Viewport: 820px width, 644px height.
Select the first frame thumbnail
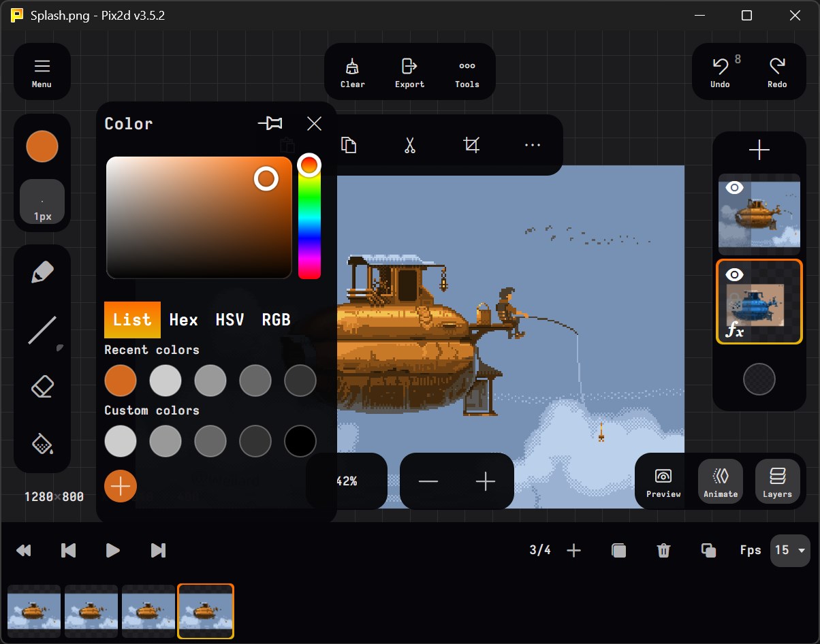[x=34, y=611]
